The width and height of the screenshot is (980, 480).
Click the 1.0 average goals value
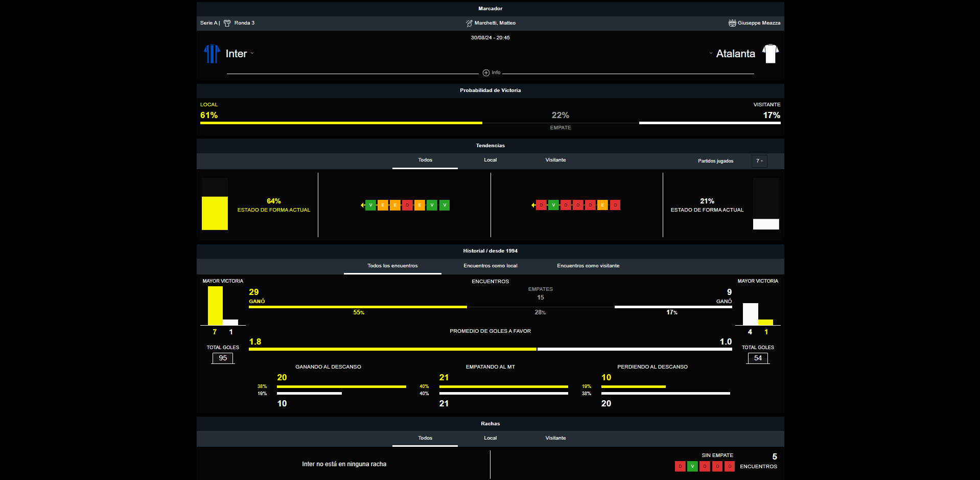click(726, 342)
